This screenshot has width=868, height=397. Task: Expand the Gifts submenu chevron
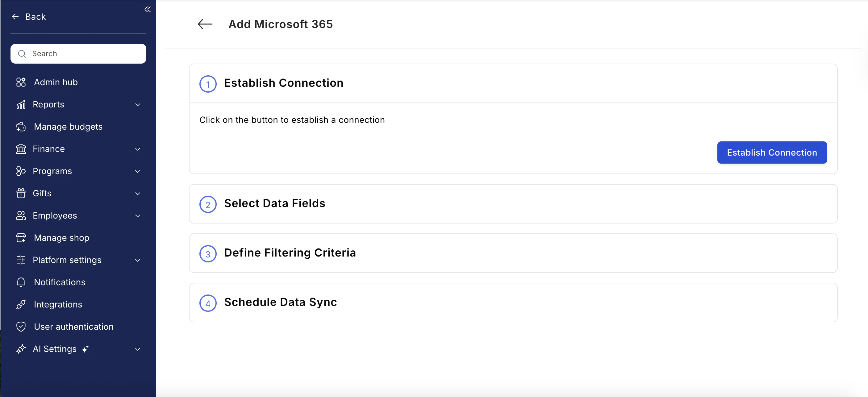click(x=137, y=194)
